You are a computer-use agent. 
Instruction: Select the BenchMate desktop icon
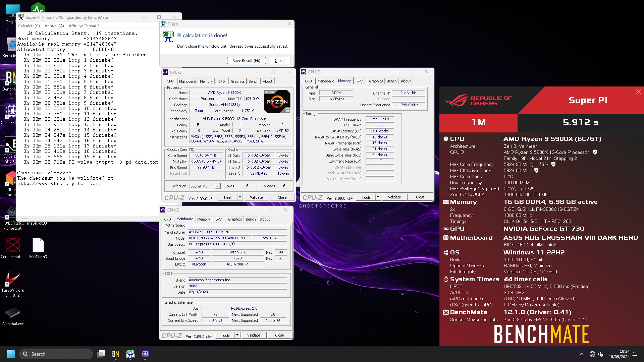pyautogui.click(x=10, y=81)
